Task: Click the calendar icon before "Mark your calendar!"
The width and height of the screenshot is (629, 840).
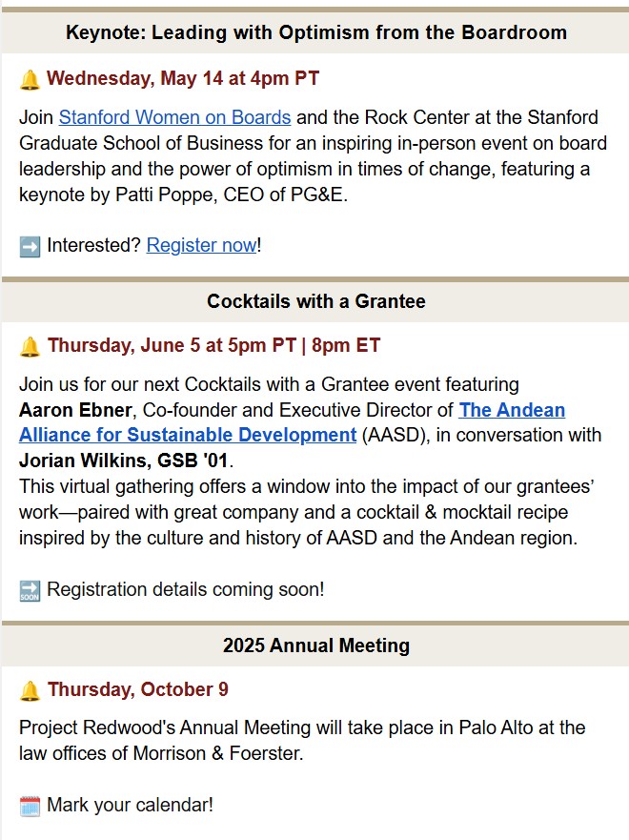Action: (x=30, y=806)
